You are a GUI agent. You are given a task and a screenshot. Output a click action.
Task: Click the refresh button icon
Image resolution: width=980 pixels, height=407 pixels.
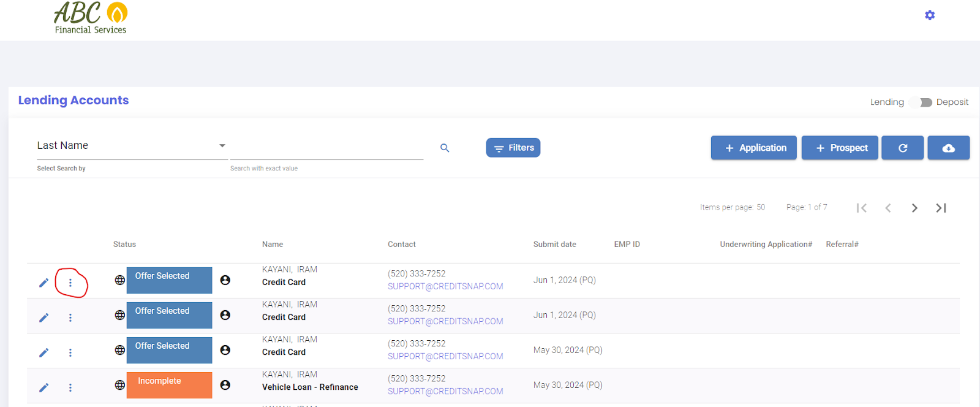click(x=902, y=148)
